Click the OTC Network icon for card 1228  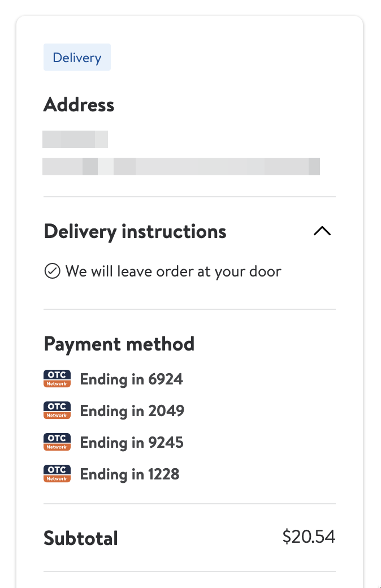(57, 474)
